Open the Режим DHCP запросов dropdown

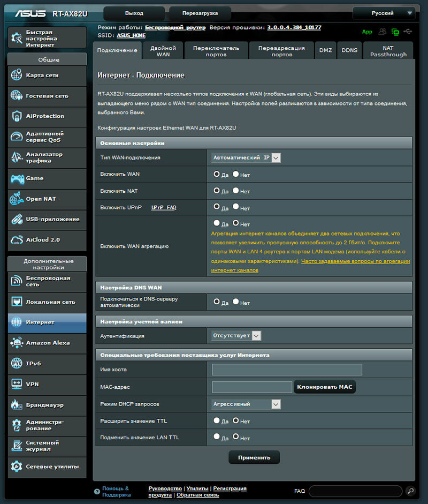pos(246,404)
